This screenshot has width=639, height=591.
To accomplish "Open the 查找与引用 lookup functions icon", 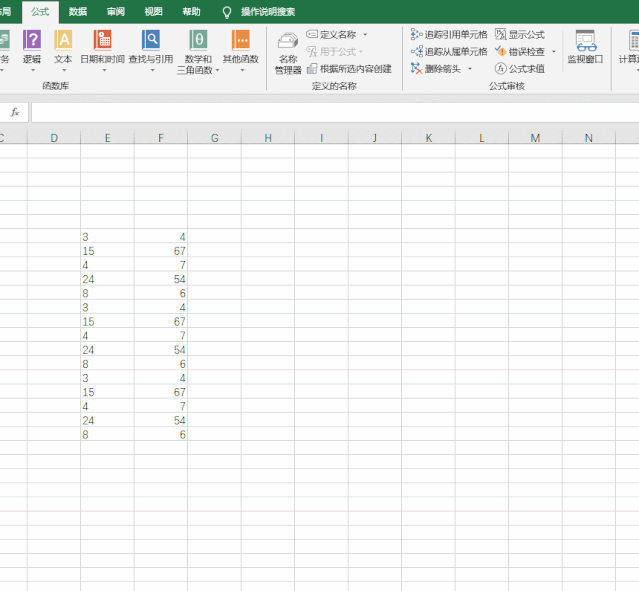I will click(x=151, y=40).
